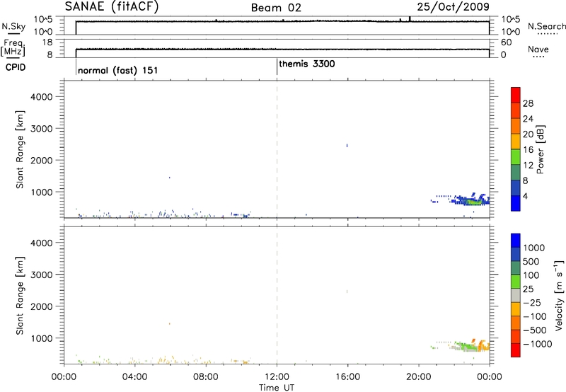This screenshot has width=566, height=392.
Task: Click the 60 tick on the Nave axis
Action: 507,42
